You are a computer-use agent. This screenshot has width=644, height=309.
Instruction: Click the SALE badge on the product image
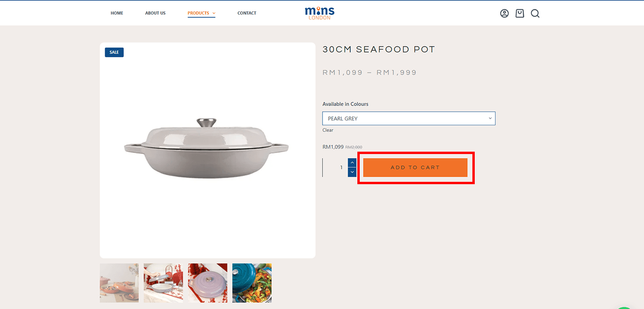[x=114, y=52]
